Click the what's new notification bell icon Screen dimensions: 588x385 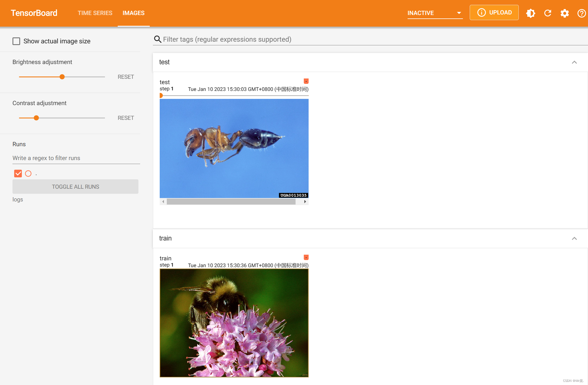pos(530,13)
